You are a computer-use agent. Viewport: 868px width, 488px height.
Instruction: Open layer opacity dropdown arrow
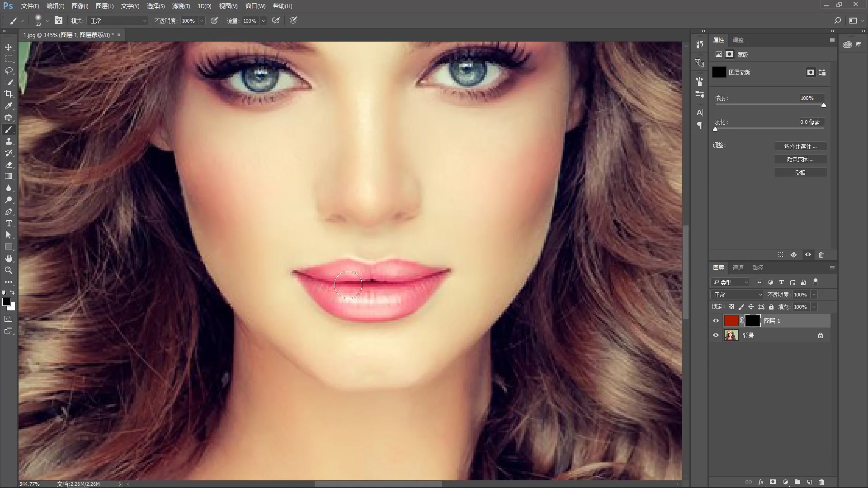coord(814,295)
